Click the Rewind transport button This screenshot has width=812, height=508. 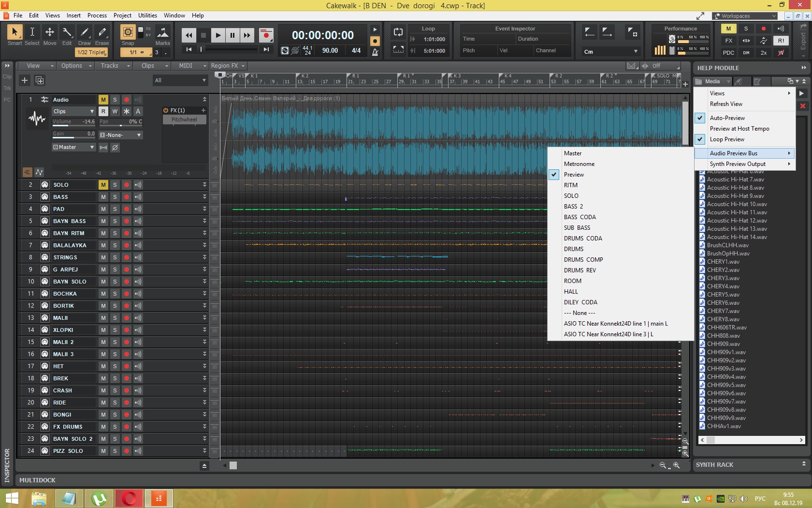click(x=188, y=35)
